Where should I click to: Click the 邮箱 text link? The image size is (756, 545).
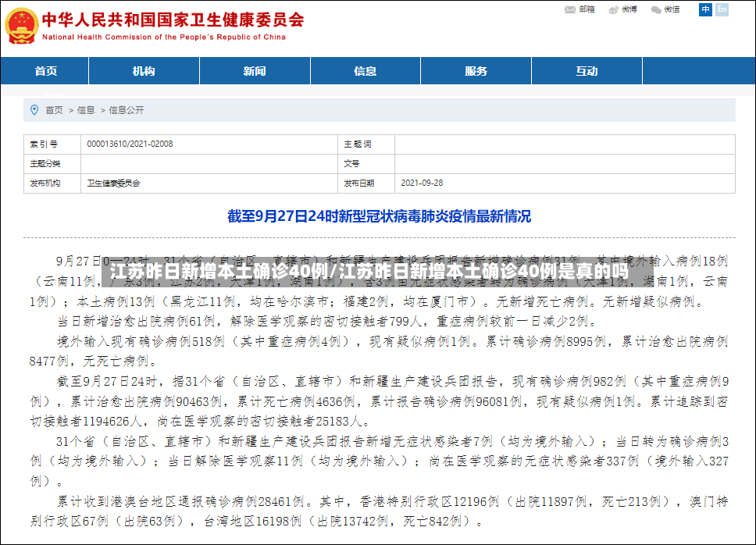[587, 9]
